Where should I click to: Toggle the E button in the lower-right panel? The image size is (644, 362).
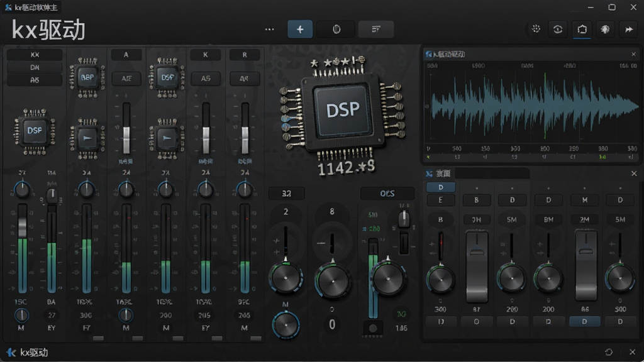click(x=441, y=200)
